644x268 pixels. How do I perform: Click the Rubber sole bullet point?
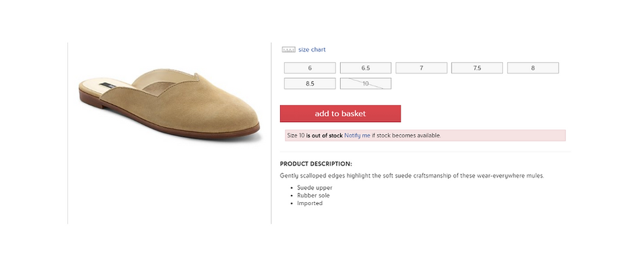pyautogui.click(x=314, y=196)
